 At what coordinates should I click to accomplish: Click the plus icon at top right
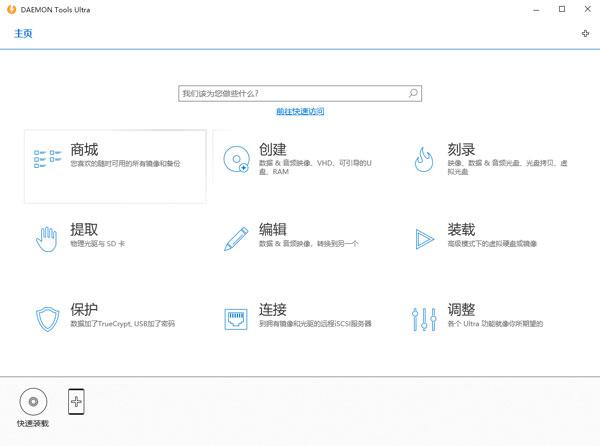click(x=585, y=33)
